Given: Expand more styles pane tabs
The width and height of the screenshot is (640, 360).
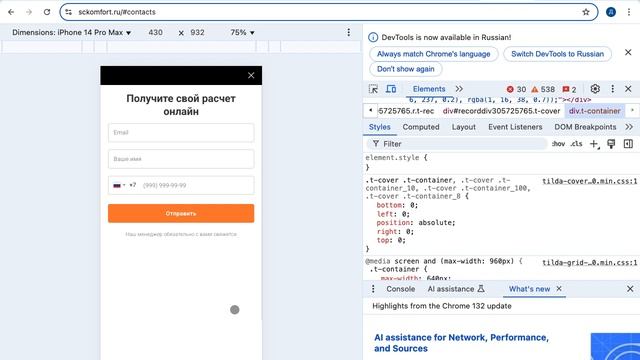Looking at the screenshot, I should coord(629,127).
